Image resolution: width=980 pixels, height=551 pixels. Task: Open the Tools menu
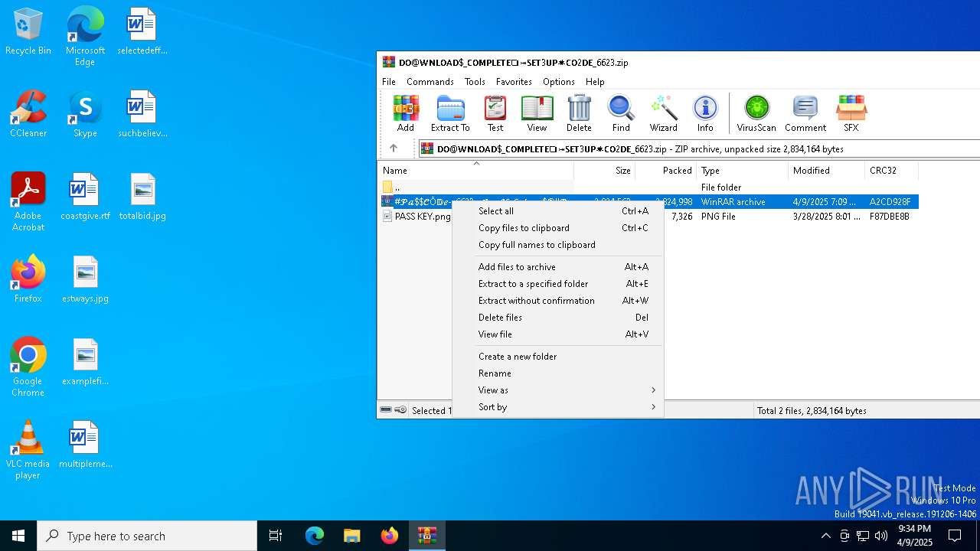(x=475, y=81)
